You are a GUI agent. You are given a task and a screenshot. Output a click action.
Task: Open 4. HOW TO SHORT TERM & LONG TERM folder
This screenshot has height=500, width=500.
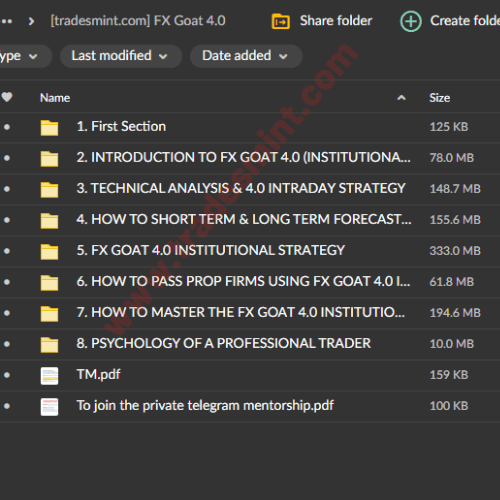tap(244, 219)
